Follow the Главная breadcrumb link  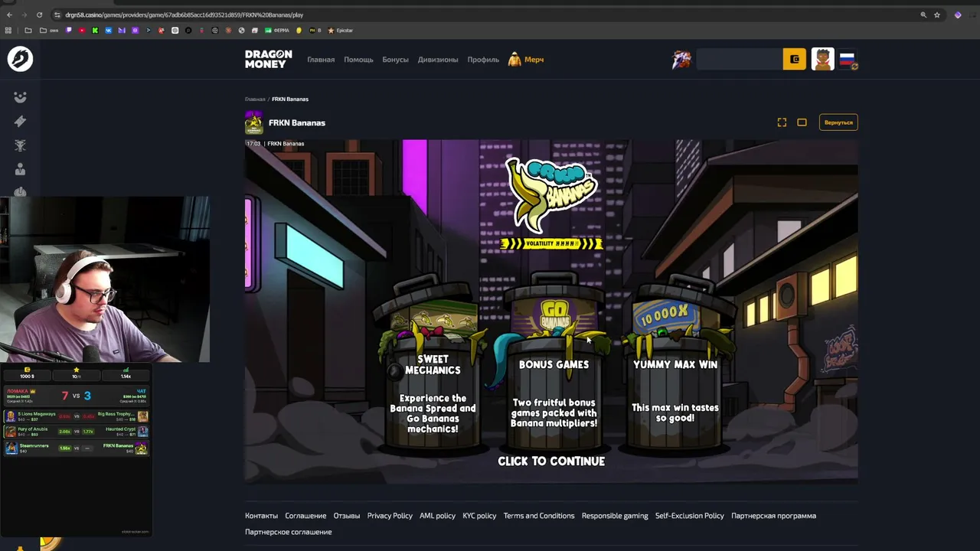[255, 99]
